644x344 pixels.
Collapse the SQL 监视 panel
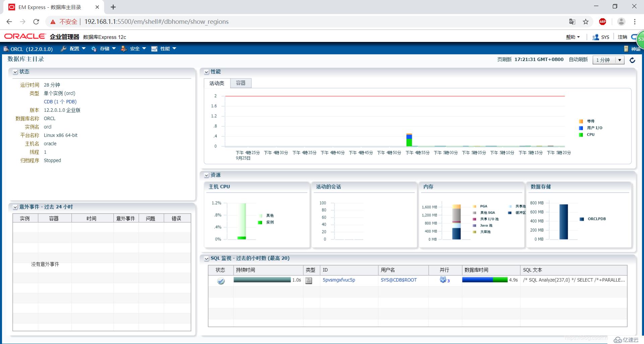point(207,259)
